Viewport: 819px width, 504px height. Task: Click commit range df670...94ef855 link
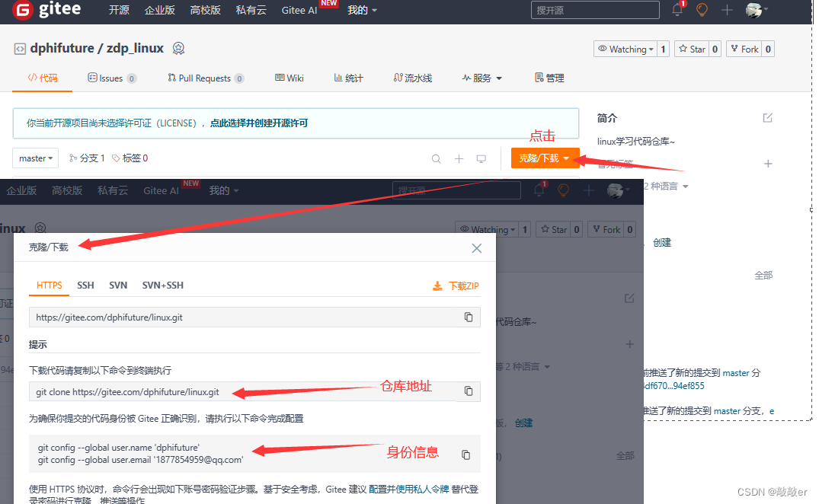click(x=674, y=386)
